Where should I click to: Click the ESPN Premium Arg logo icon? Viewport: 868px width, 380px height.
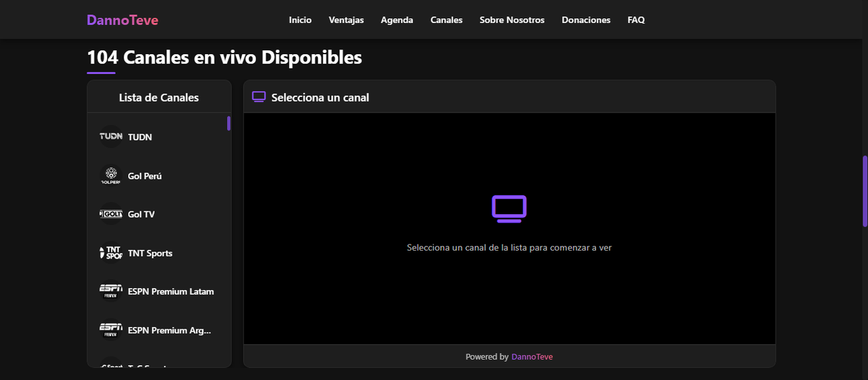point(111,330)
